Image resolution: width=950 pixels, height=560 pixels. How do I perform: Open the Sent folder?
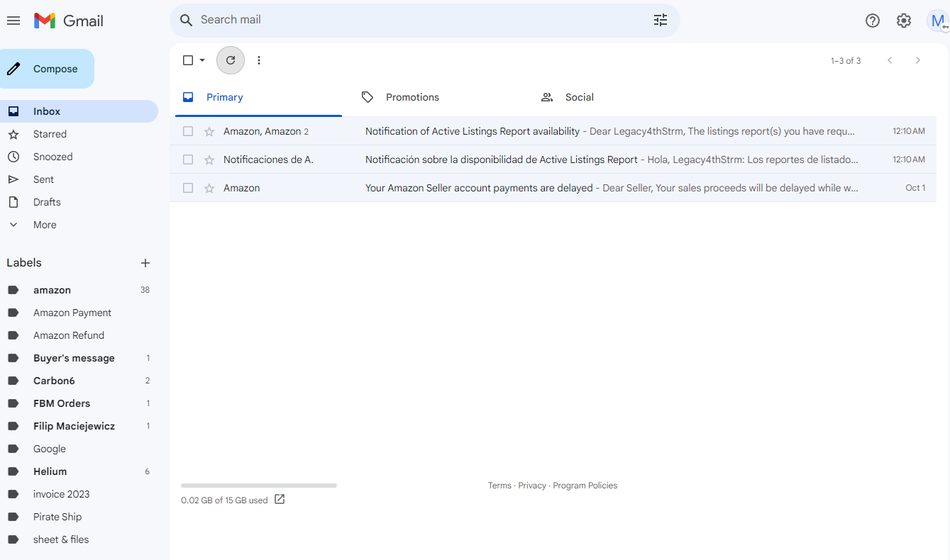[79, 179]
